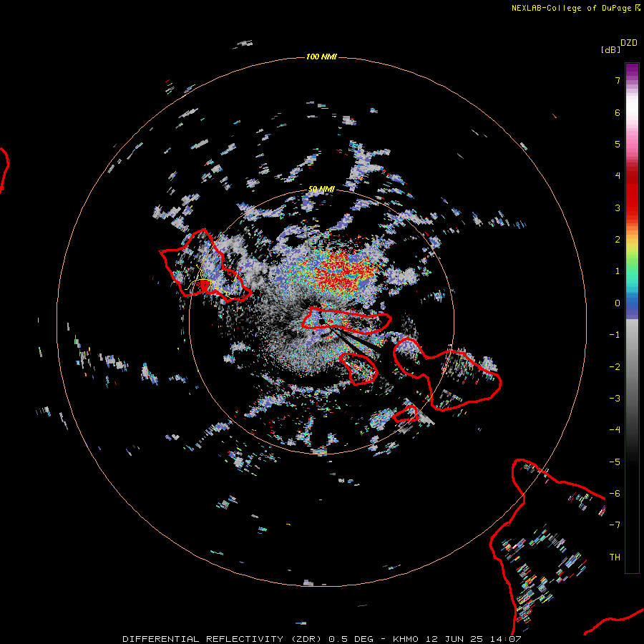644x644 pixels.
Task: Pick the red section of the color bar
Action: [x=632, y=193]
